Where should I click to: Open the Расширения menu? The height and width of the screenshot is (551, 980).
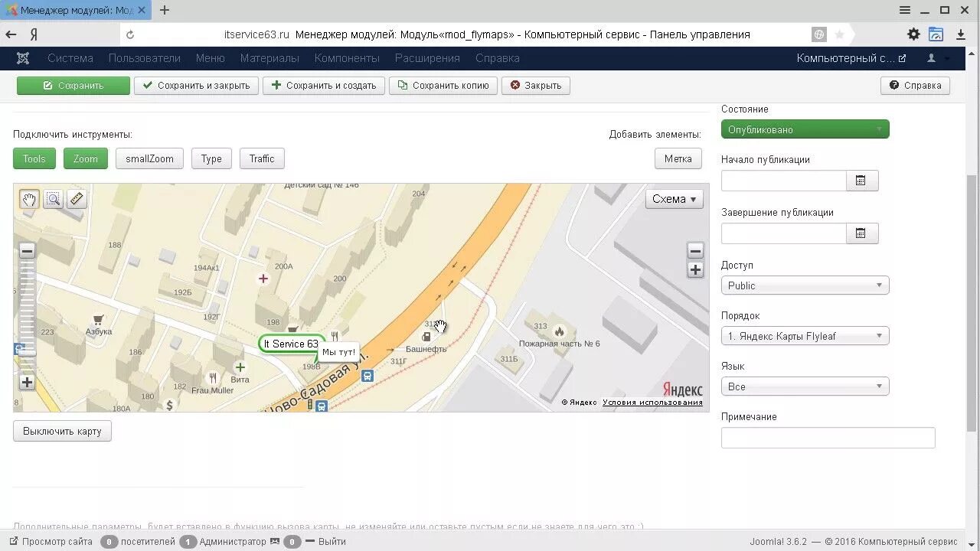coord(427,58)
